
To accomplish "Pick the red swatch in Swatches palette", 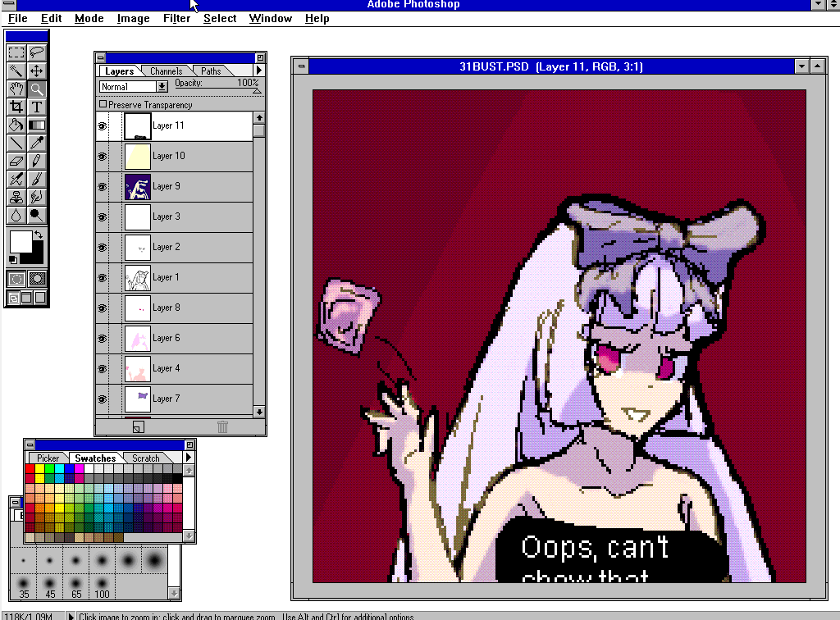I will point(30,469).
